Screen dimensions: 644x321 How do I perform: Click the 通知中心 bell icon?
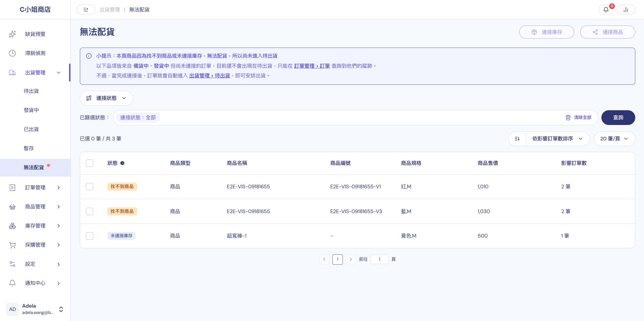point(12,283)
